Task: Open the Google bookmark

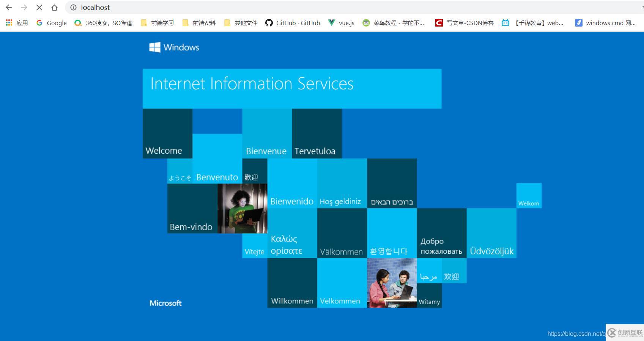Action: pyautogui.click(x=52, y=23)
